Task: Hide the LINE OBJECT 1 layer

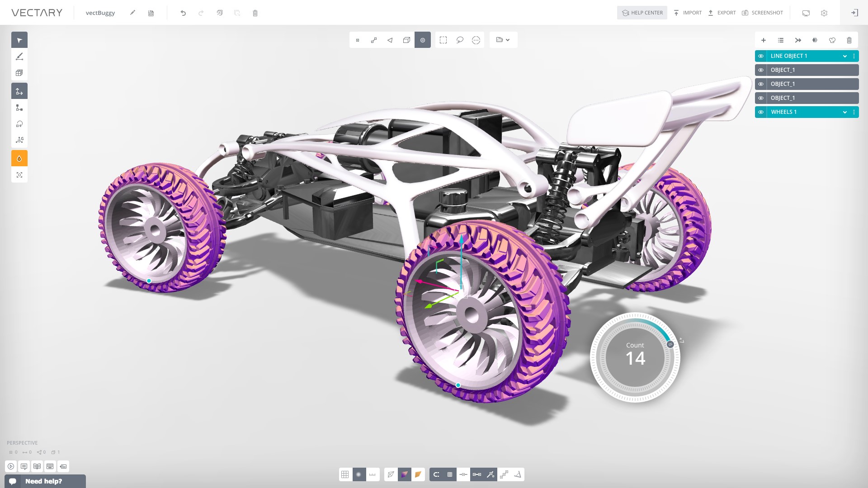Action: click(x=761, y=56)
